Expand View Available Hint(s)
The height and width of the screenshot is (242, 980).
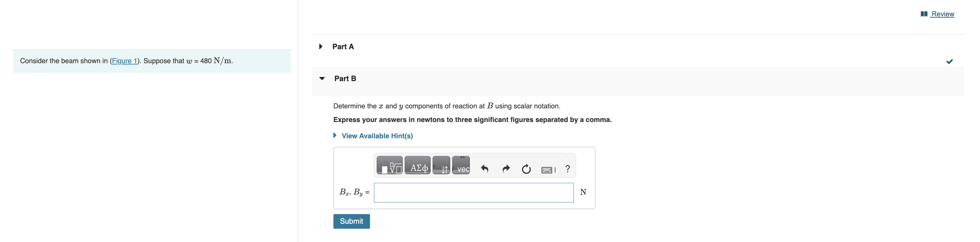[x=377, y=136]
